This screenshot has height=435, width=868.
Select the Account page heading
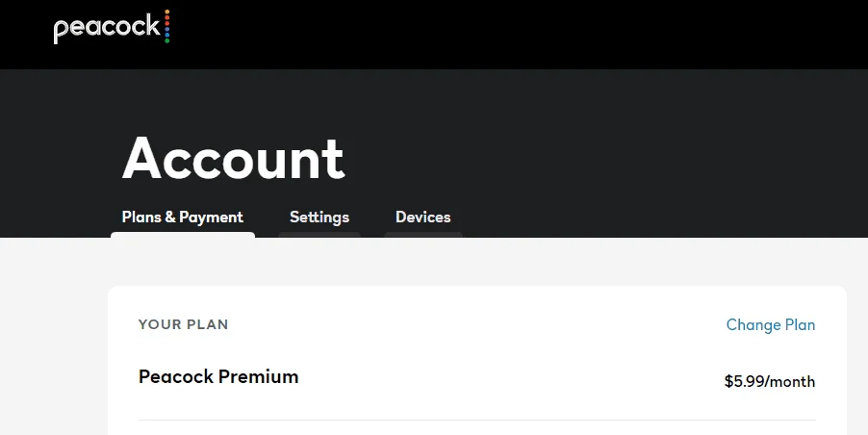point(233,159)
